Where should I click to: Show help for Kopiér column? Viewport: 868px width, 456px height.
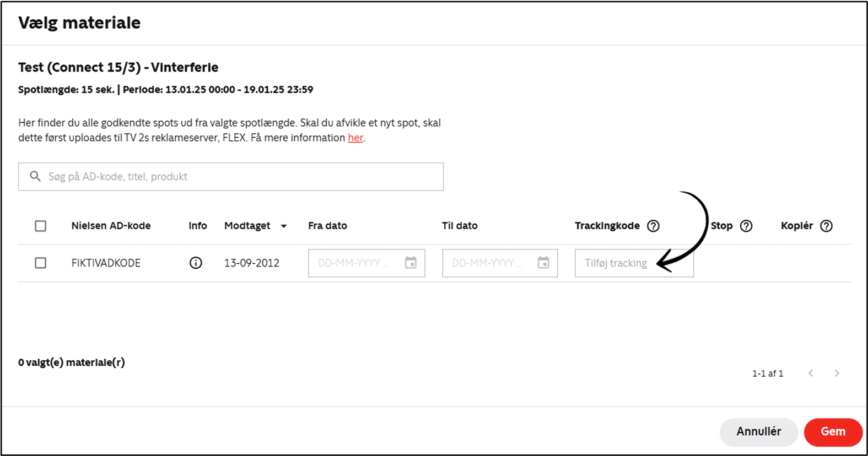click(x=826, y=226)
